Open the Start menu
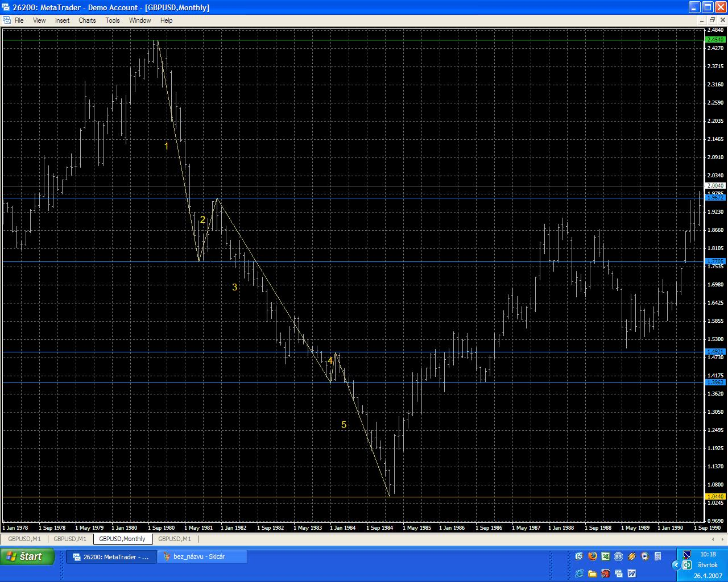 [27, 556]
